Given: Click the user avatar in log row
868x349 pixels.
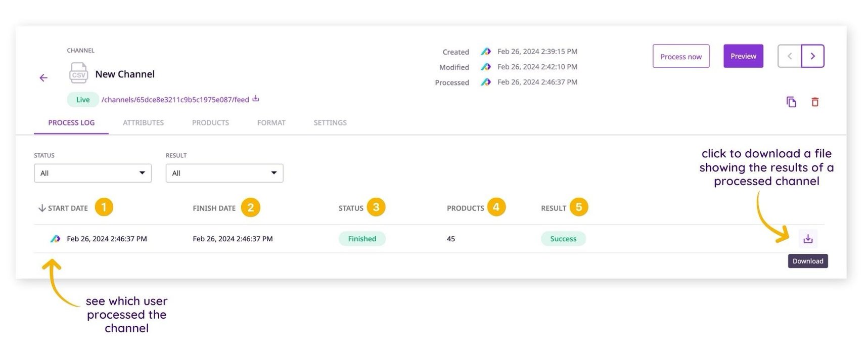Looking at the screenshot, I should 55,239.
